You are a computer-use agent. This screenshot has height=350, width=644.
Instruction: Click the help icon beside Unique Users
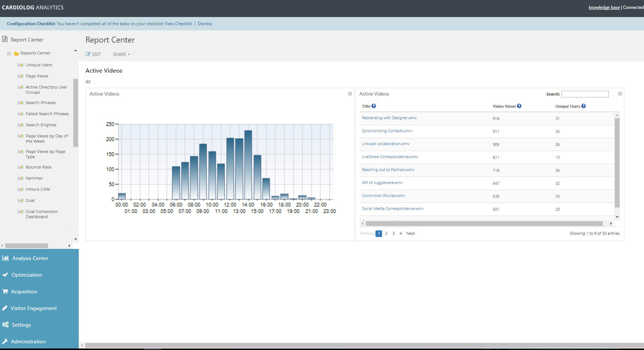583,106
